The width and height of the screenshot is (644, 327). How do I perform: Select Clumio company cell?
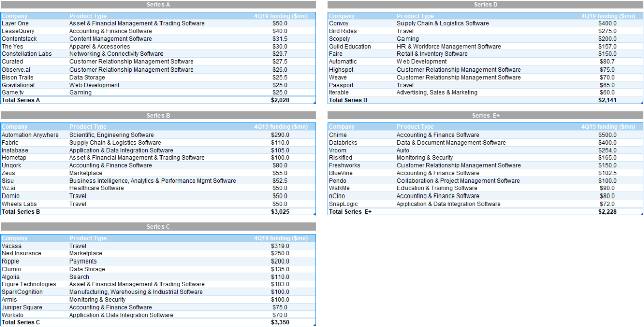(11, 269)
